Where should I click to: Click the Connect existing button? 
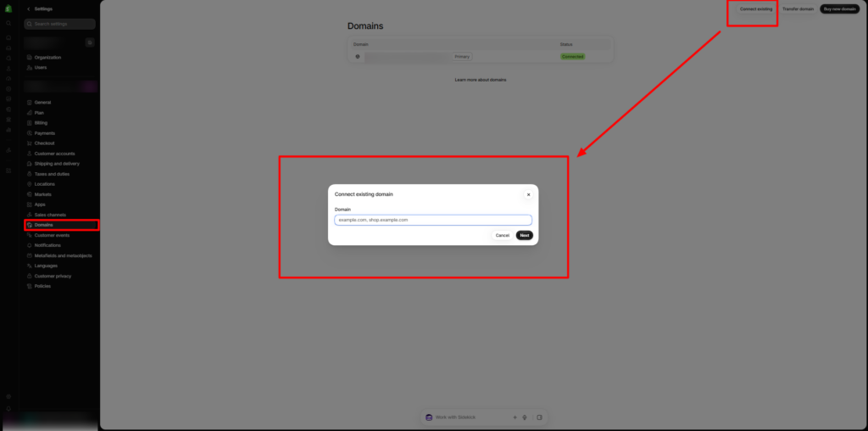coord(755,8)
